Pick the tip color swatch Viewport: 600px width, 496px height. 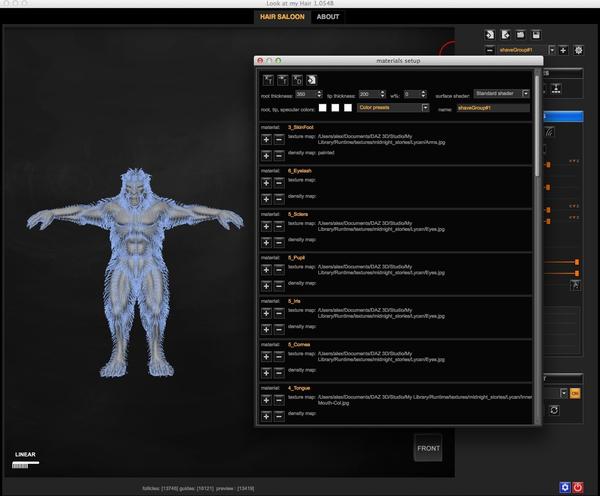pyautogui.click(x=335, y=108)
